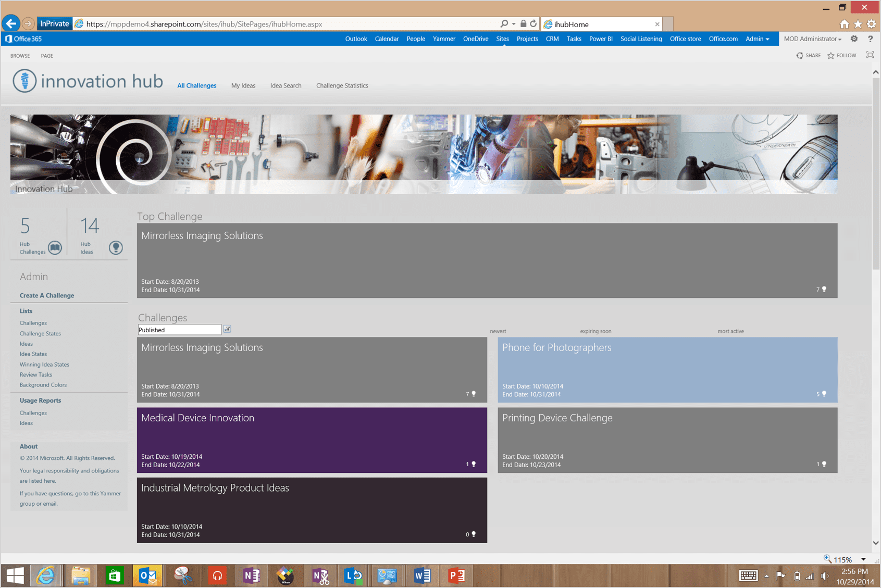Screen dimensions: 881x588
Task: Switch to the PAGE ribbon tab
Action: click(x=47, y=56)
